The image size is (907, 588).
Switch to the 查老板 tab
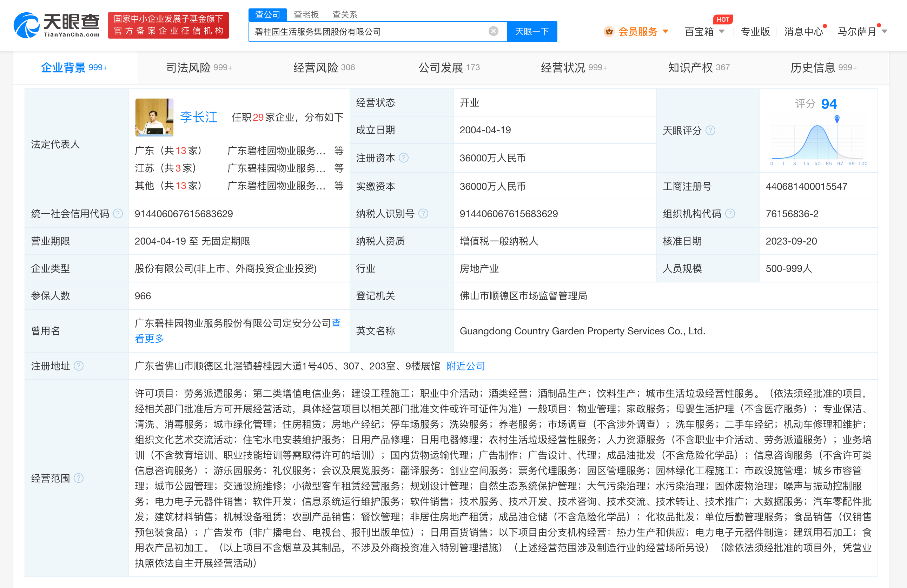[x=306, y=14]
